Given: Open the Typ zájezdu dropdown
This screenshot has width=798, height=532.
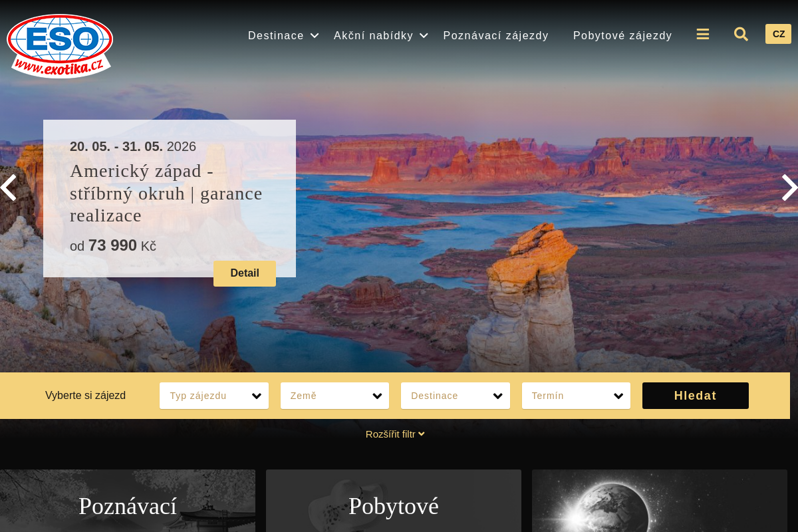Looking at the screenshot, I should [x=214, y=396].
